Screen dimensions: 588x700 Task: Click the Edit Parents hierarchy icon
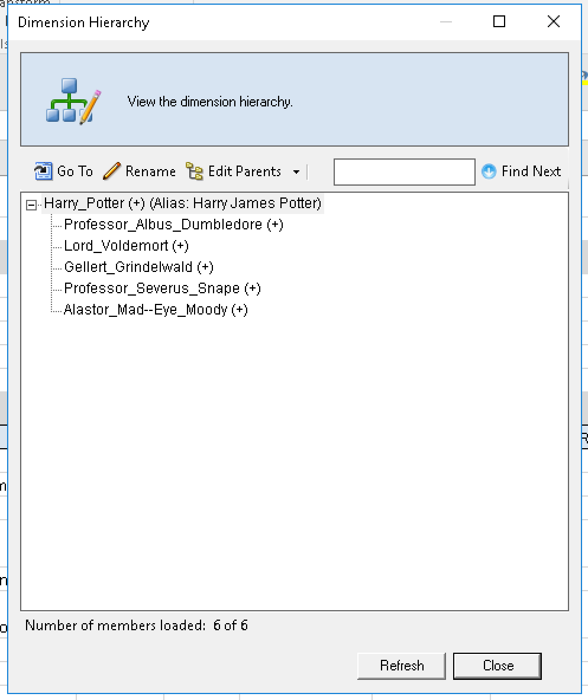(x=194, y=171)
